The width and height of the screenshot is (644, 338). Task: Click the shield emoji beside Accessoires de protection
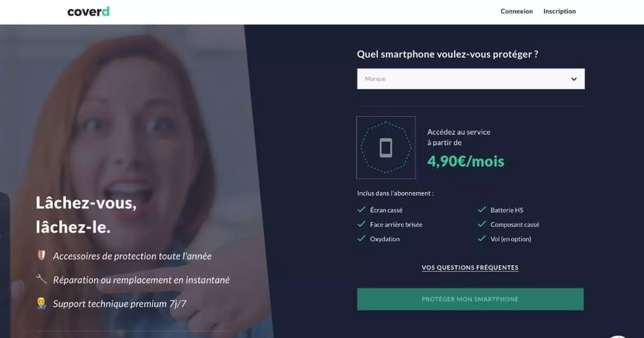tap(41, 255)
